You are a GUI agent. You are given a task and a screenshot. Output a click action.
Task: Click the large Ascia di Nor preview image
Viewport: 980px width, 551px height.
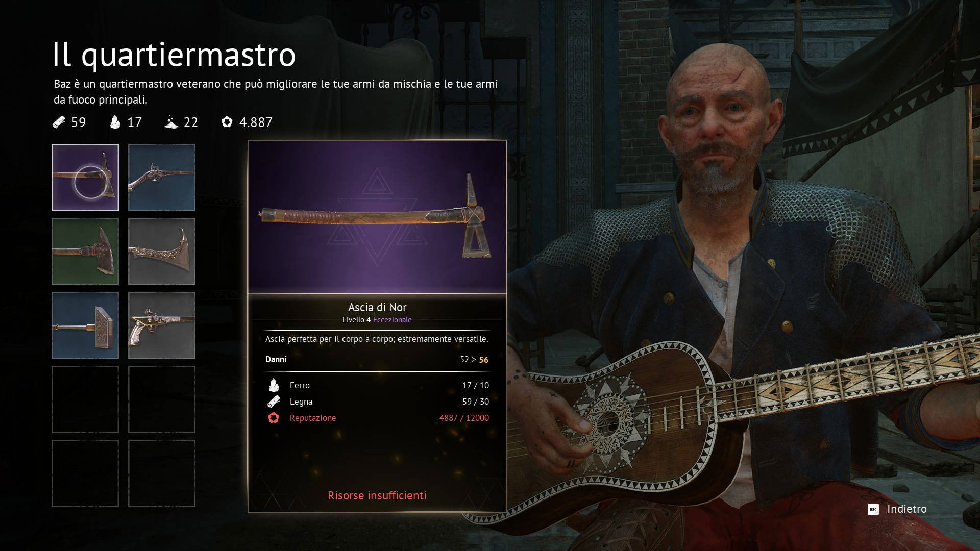[377, 217]
